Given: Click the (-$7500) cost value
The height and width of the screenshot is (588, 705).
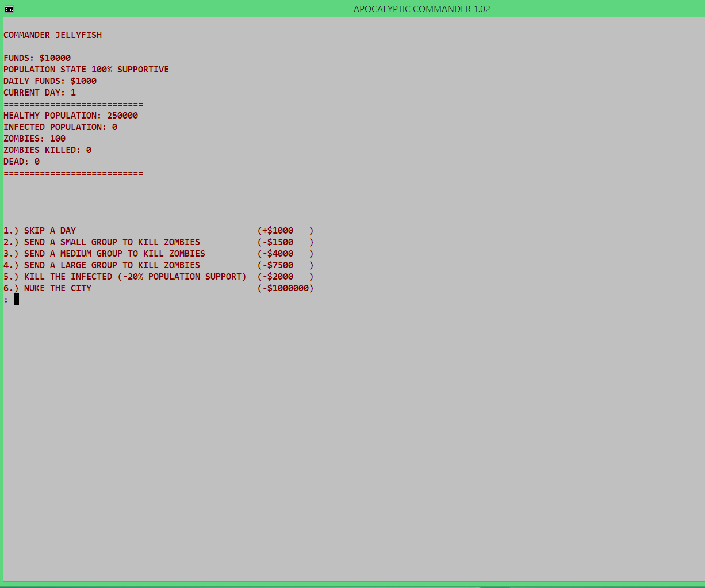Looking at the screenshot, I should click(286, 265).
